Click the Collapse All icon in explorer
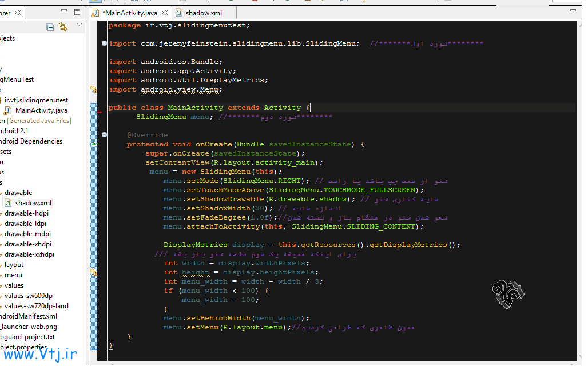The image size is (588, 366). click(x=50, y=27)
